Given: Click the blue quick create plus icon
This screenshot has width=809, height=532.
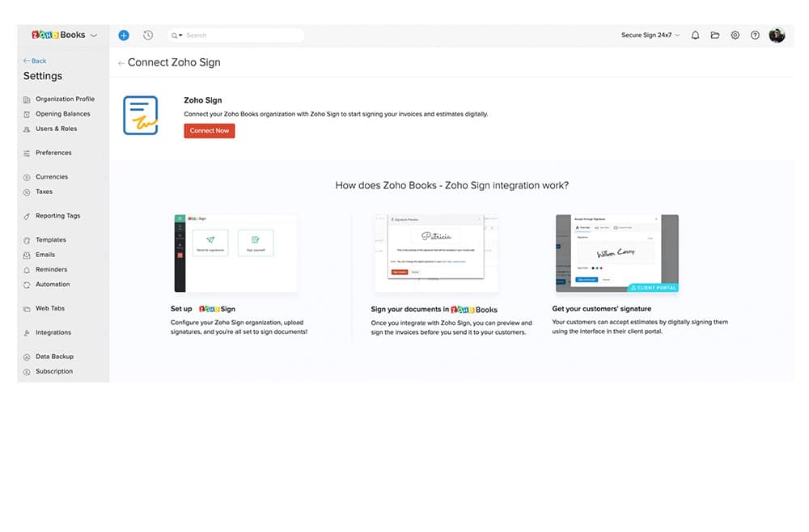Looking at the screenshot, I should click(x=123, y=35).
